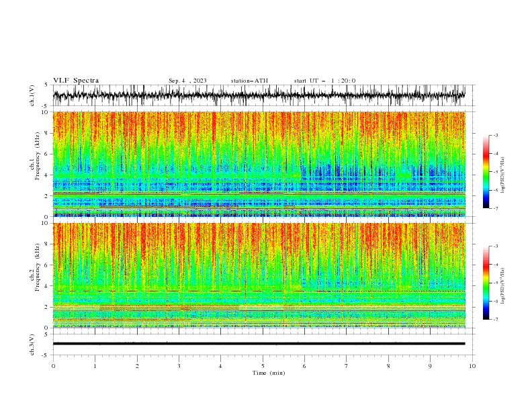Screen dimensions: 532x411
Task: Click the upper colorbar next to ch.1 spectrogram
Action: point(486,172)
